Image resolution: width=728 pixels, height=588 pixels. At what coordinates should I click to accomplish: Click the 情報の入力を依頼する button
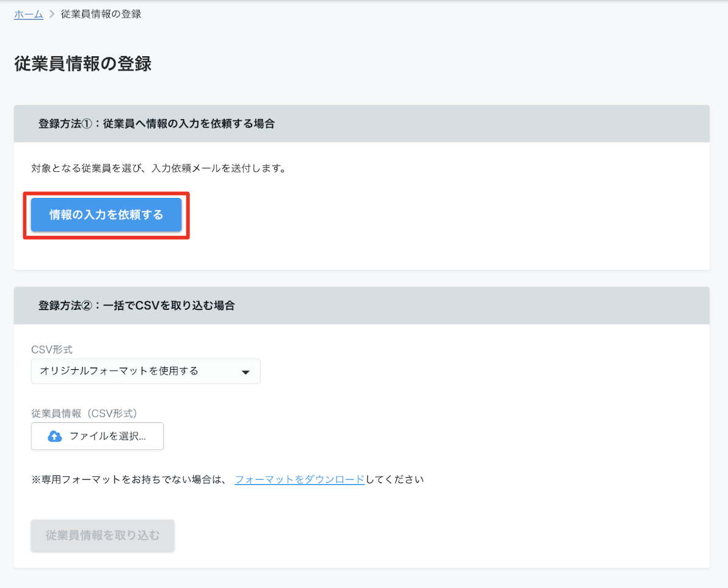click(106, 215)
